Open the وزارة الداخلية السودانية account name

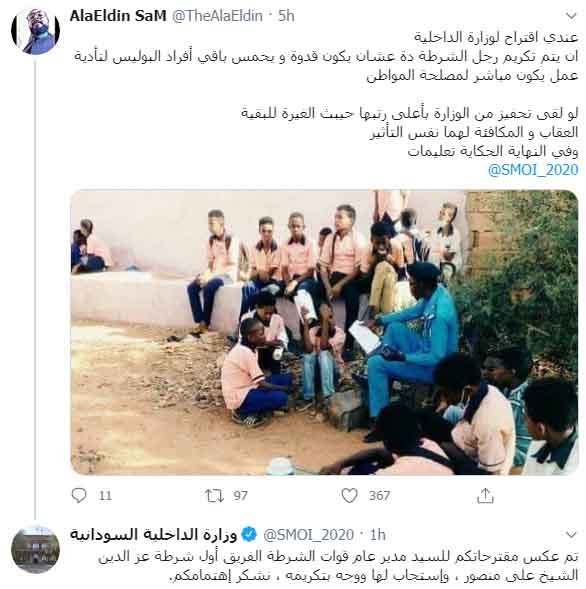(154, 534)
